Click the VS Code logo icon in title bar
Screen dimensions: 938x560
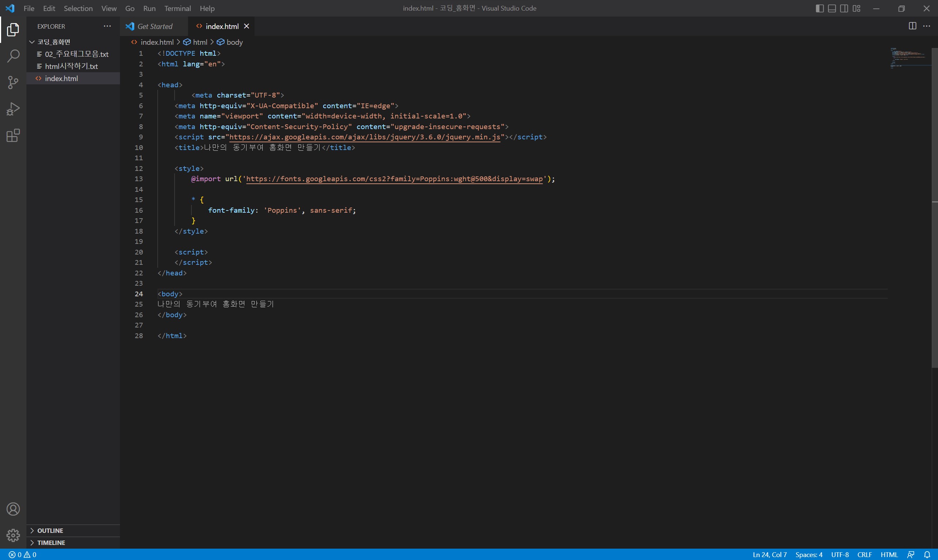tap(10, 8)
